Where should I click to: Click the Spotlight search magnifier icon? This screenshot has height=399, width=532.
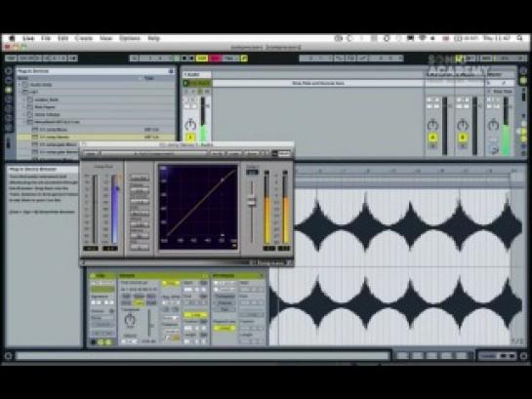[520, 38]
